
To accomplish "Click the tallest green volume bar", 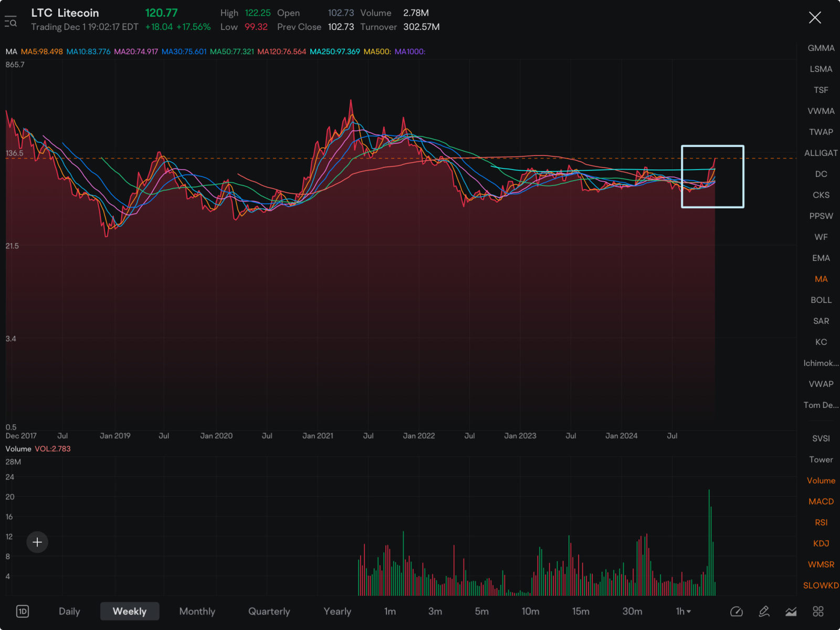I will pos(709,542).
